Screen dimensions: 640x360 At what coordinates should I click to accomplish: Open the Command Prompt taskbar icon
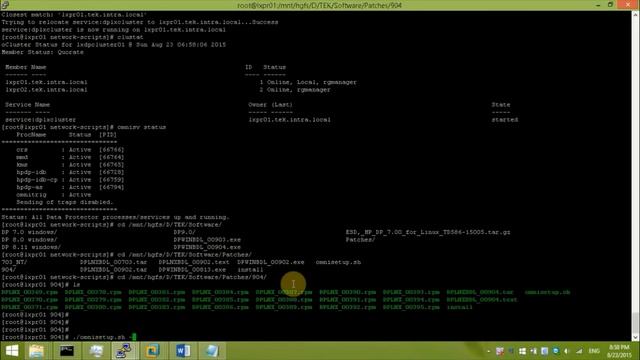tap(67, 351)
